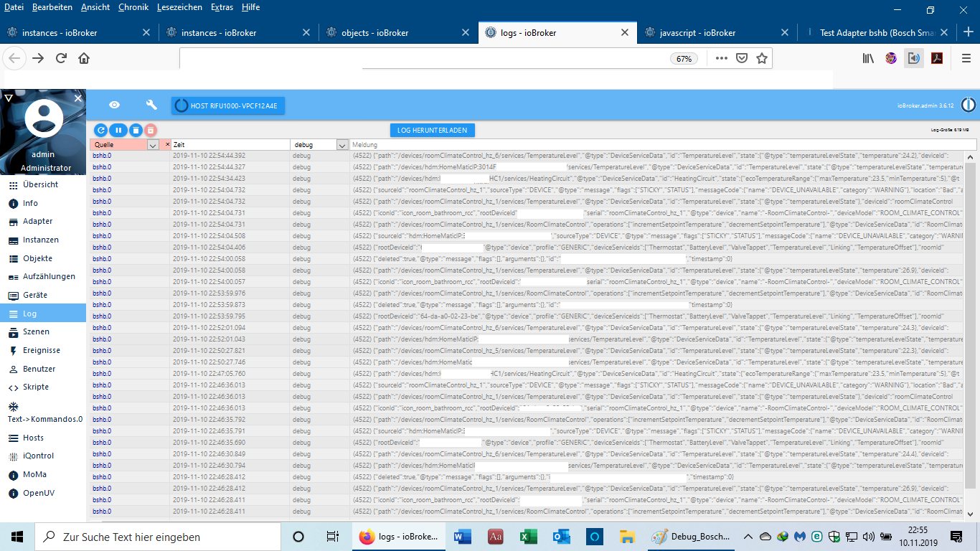Viewport: 980px width, 551px height.
Task: Click the ioBroker logo in the header
Action: pos(968,105)
